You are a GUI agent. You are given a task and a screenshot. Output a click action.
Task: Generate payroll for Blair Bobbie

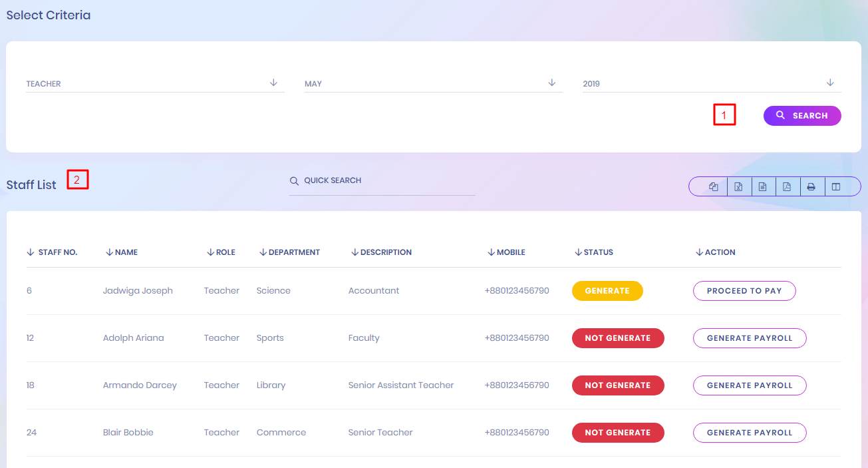point(750,433)
